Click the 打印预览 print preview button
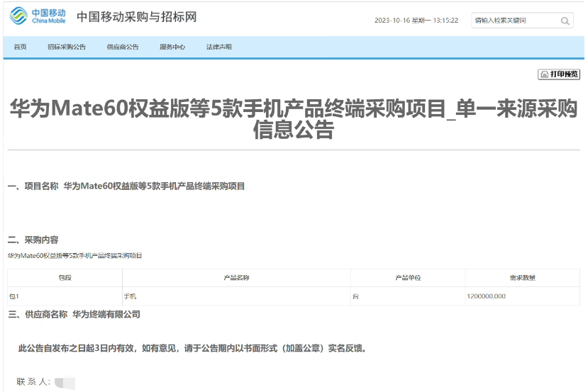This screenshot has width=588, height=392. coord(559,74)
